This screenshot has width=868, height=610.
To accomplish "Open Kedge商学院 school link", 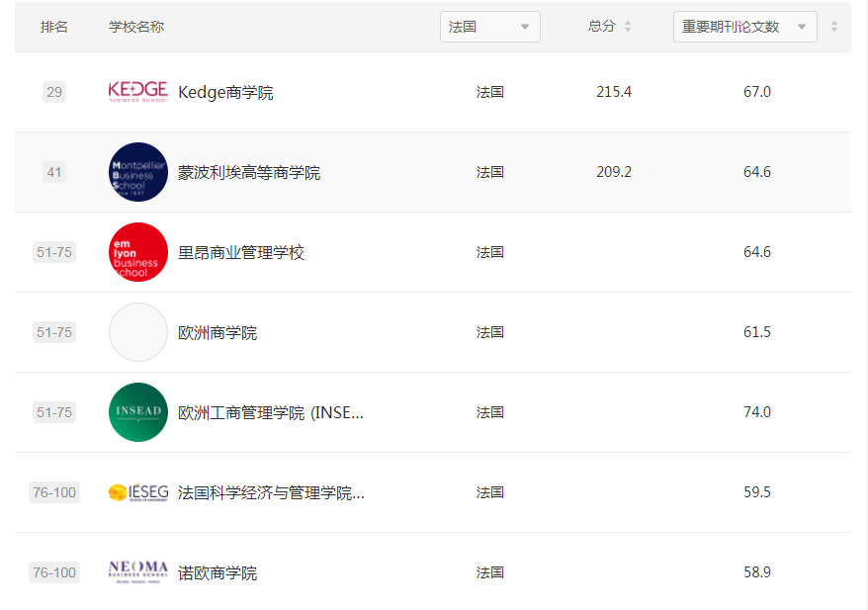I will coord(225,92).
